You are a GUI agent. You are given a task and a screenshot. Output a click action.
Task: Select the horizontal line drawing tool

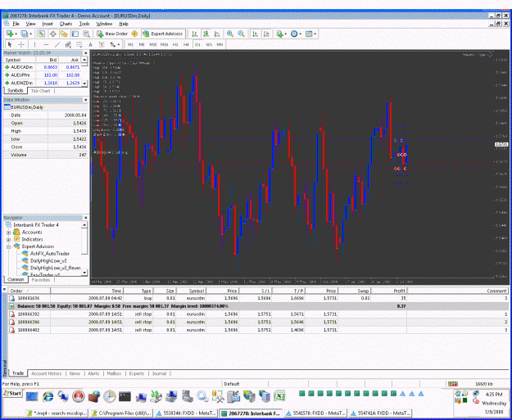[46, 44]
